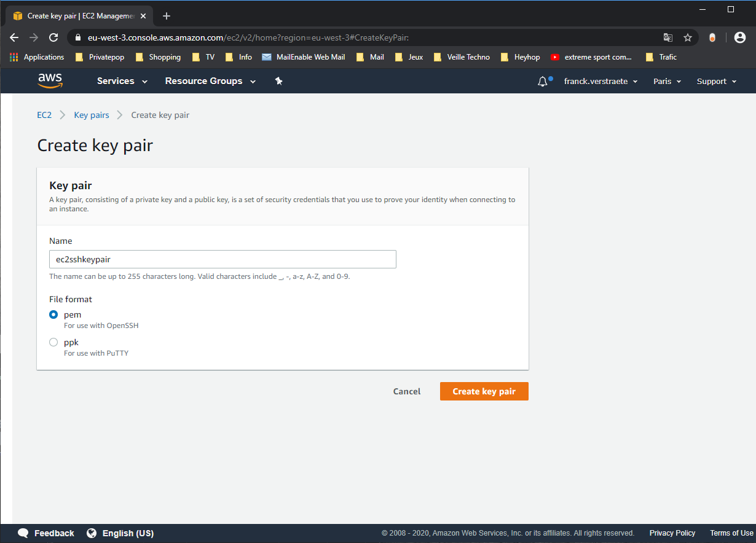The height and width of the screenshot is (543, 756).
Task: Open the Applications bookmarks grid icon
Action: (14, 57)
